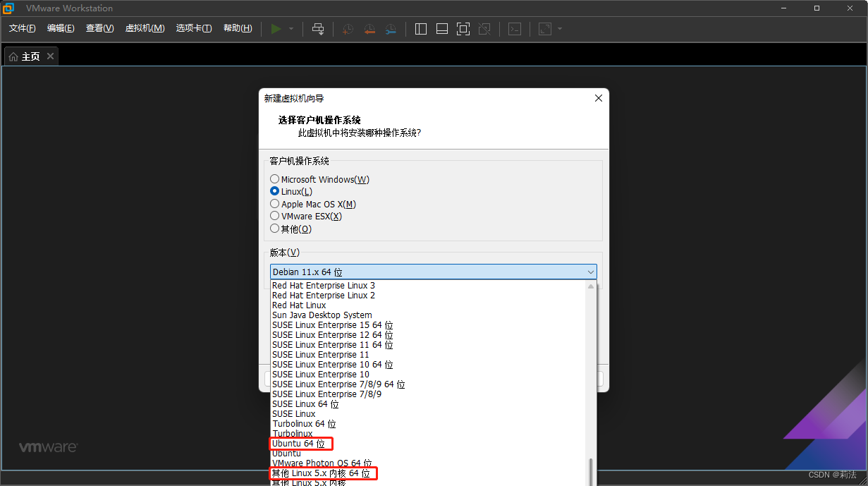The width and height of the screenshot is (868, 486).
Task: Choose SUSE Linux Enterprise 11 (32-bit) option
Action: coord(428,355)
